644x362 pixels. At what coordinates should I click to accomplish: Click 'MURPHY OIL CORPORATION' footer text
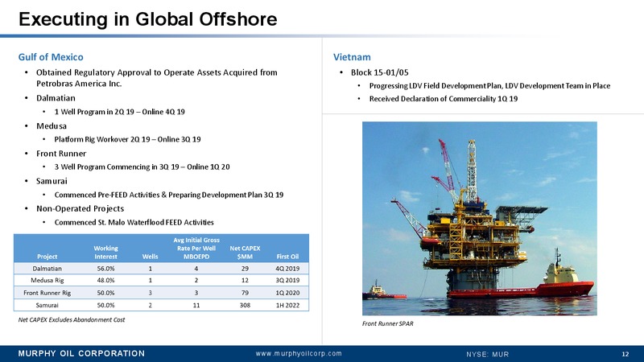point(81,354)
